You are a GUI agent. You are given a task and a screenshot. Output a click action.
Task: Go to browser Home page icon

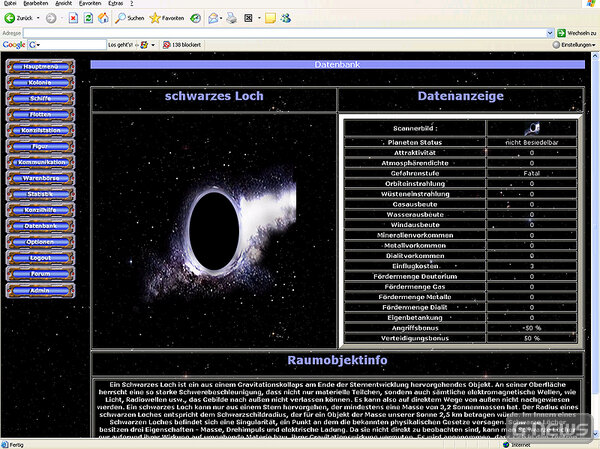(103, 18)
